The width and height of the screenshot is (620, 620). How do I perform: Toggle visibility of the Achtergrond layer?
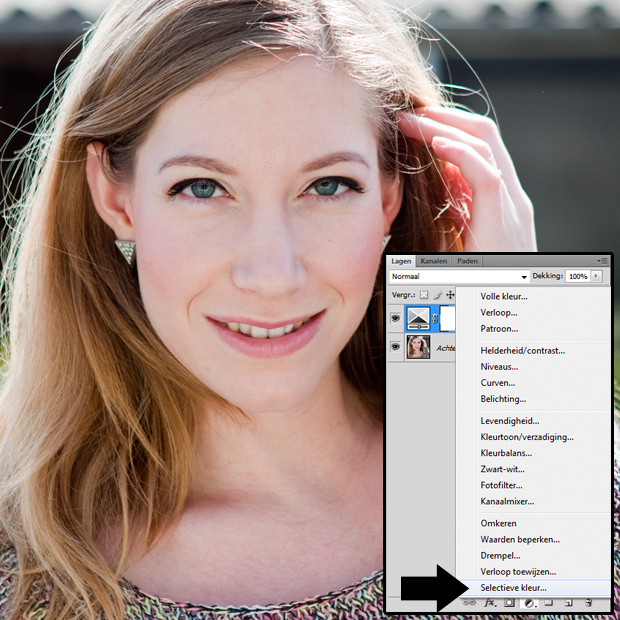click(396, 347)
